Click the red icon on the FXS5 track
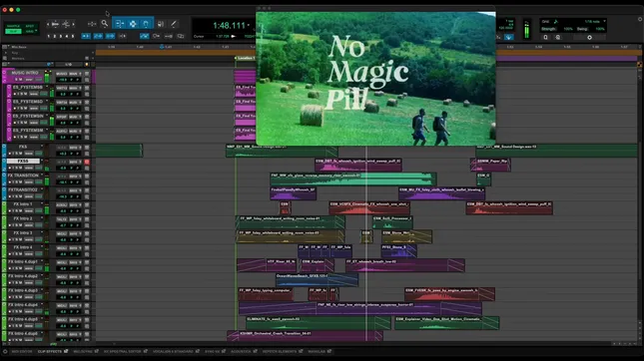Viewport: 644px width, 361px height. pos(87,162)
